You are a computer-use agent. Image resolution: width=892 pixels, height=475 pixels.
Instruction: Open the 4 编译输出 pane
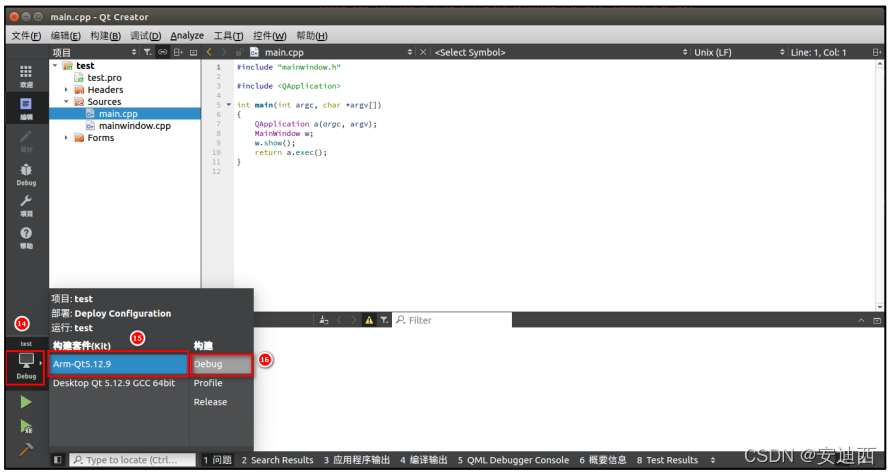(423, 460)
